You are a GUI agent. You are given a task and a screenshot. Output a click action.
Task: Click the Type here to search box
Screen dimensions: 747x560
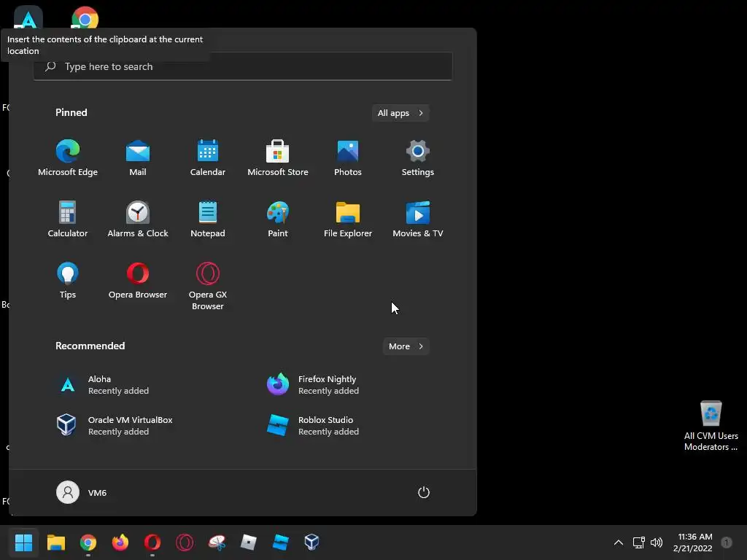pyautogui.click(x=243, y=66)
